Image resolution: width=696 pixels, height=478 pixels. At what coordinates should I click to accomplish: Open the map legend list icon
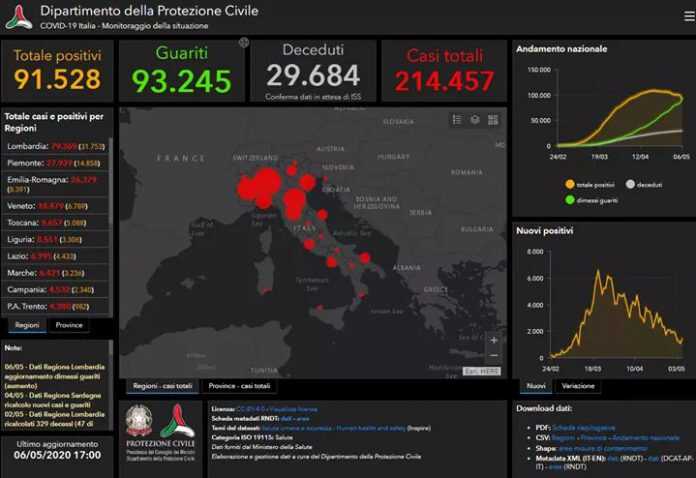coord(457,119)
